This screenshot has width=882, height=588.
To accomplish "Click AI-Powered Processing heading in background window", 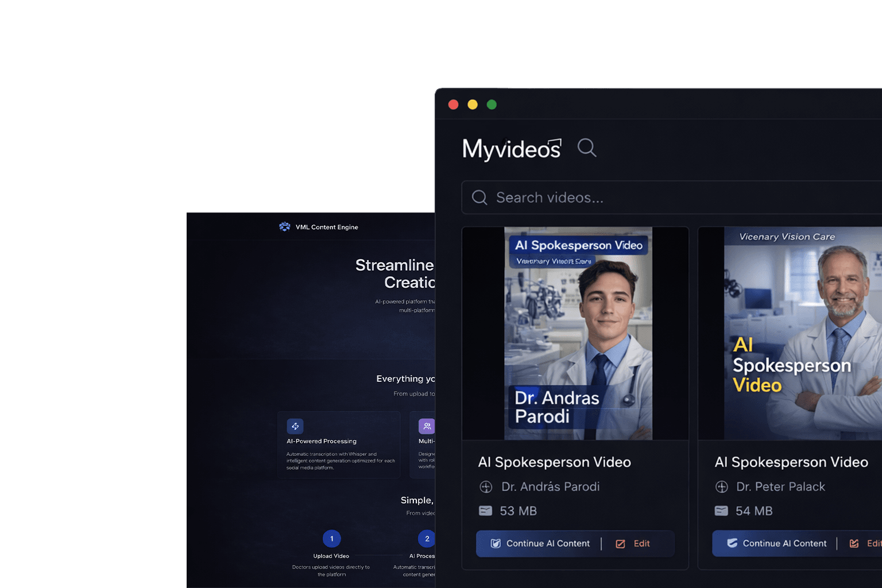I will [x=322, y=441].
